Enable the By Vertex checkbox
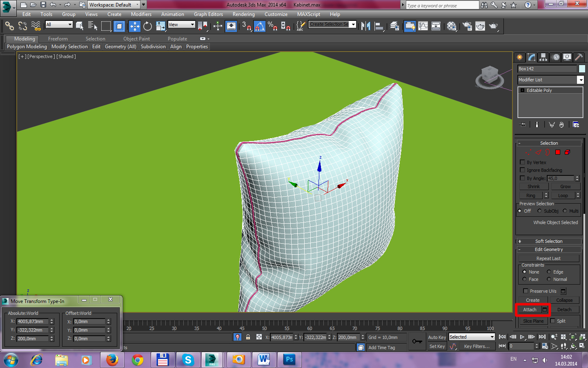Viewport: 588px width, 368px height. tap(522, 162)
